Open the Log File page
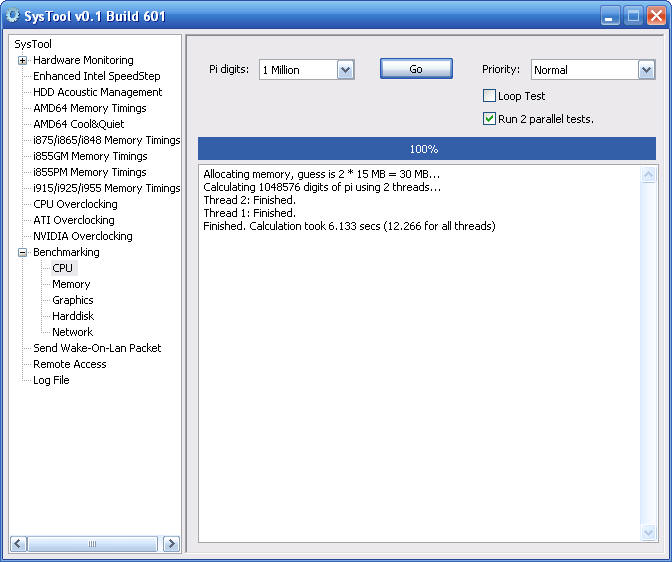This screenshot has height=562, width=672. click(x=51, y=380)
